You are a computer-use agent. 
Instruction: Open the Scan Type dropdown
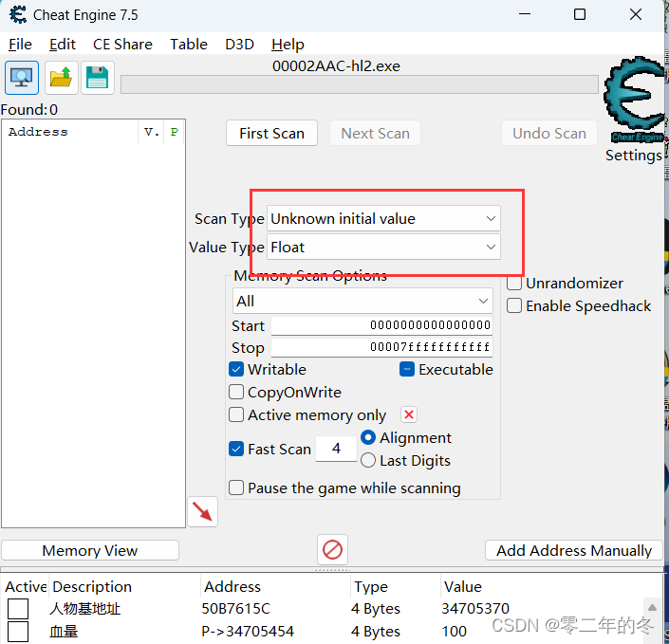click(383, 219)
